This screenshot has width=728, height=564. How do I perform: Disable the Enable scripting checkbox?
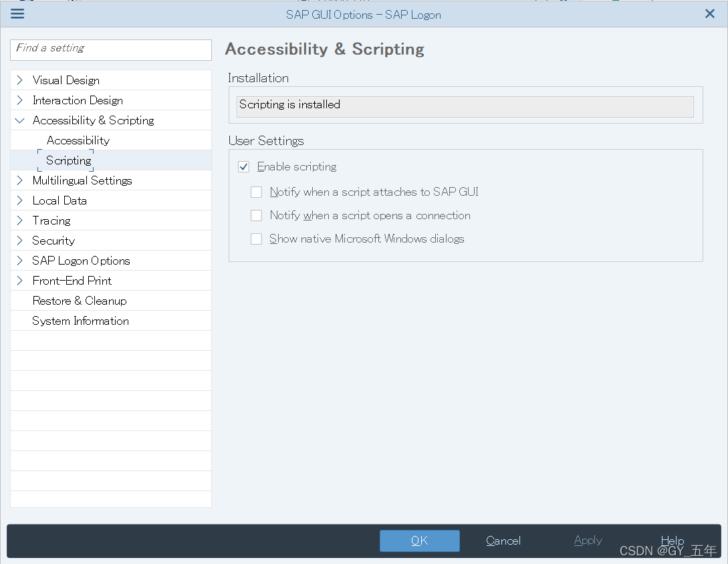(243, 166)
